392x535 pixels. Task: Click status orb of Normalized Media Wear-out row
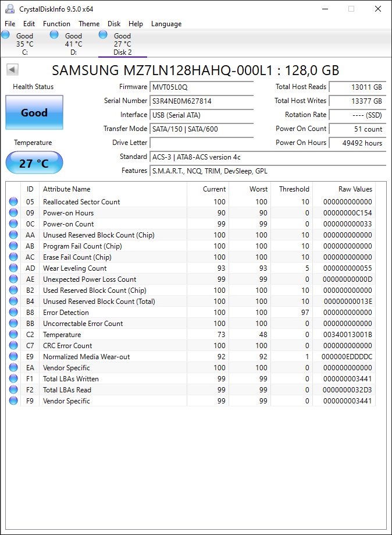coord(13,356)
